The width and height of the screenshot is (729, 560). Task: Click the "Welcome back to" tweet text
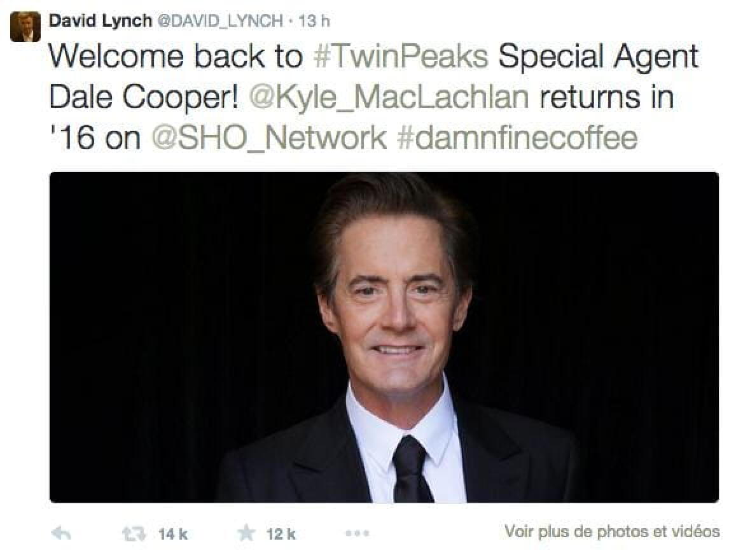click(176, 57)
